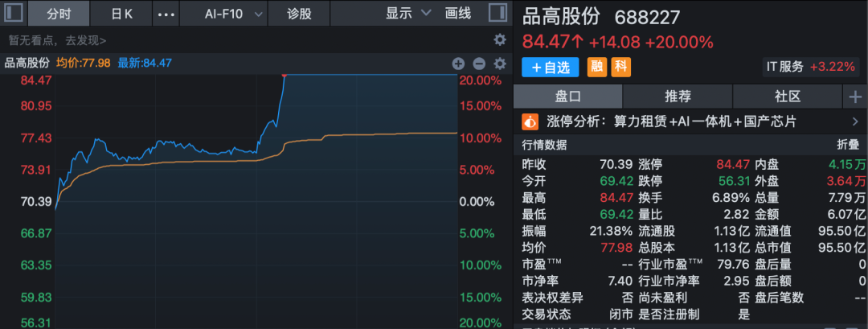This screenshot has height=329, width=868.
Task: Click the 市净率 7.40 value
Action: 620,281
